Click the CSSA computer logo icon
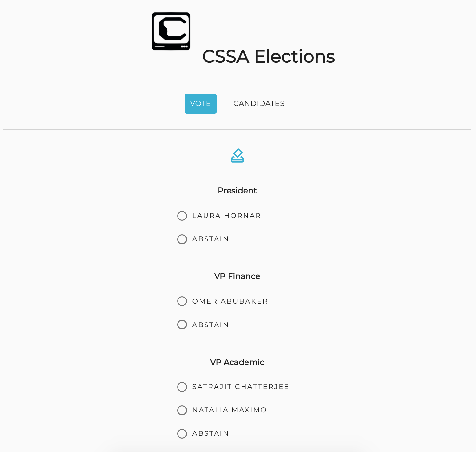 (x=171, y=32)
